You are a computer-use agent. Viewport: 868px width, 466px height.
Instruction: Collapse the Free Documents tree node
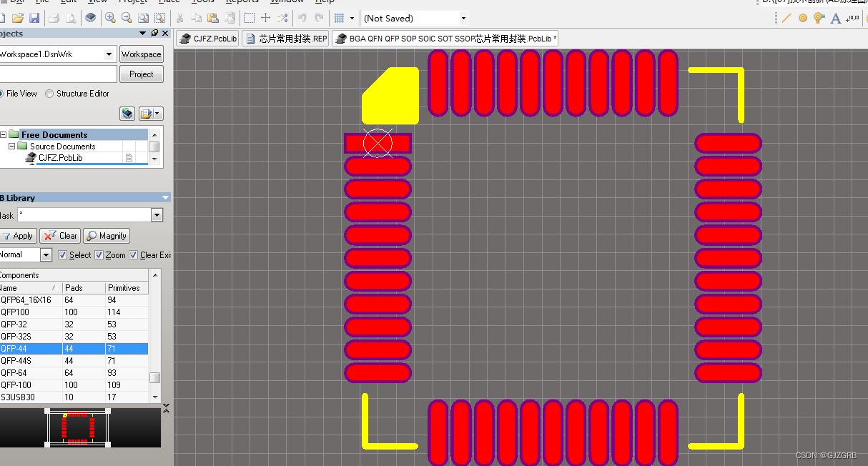2,134
